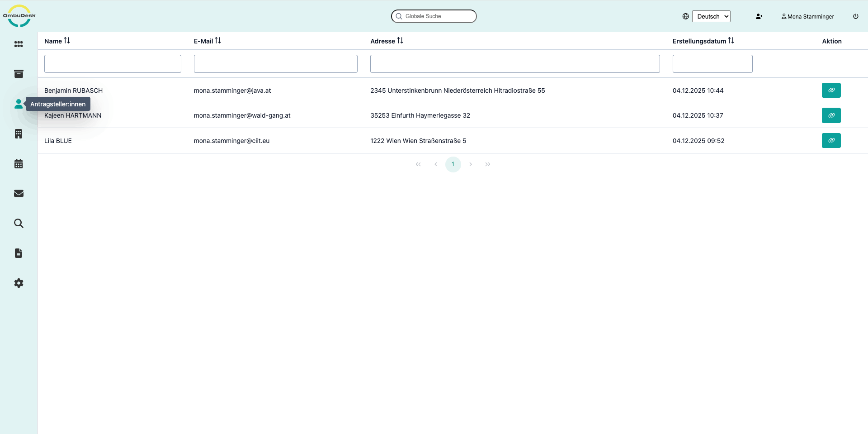The height and width of the screenshot is (434, 868).
Task: Click the power logout icon
Action: (856, 16)
